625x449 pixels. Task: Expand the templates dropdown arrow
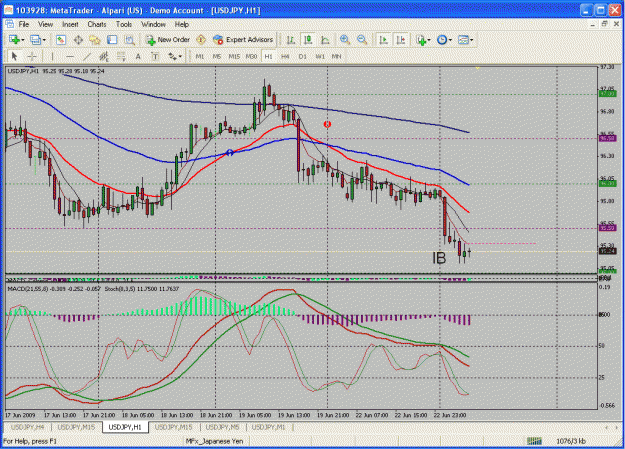472,40
